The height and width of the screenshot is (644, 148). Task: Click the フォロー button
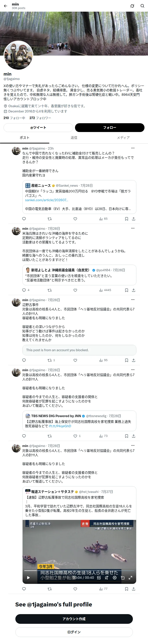click(x=110, y=127)
